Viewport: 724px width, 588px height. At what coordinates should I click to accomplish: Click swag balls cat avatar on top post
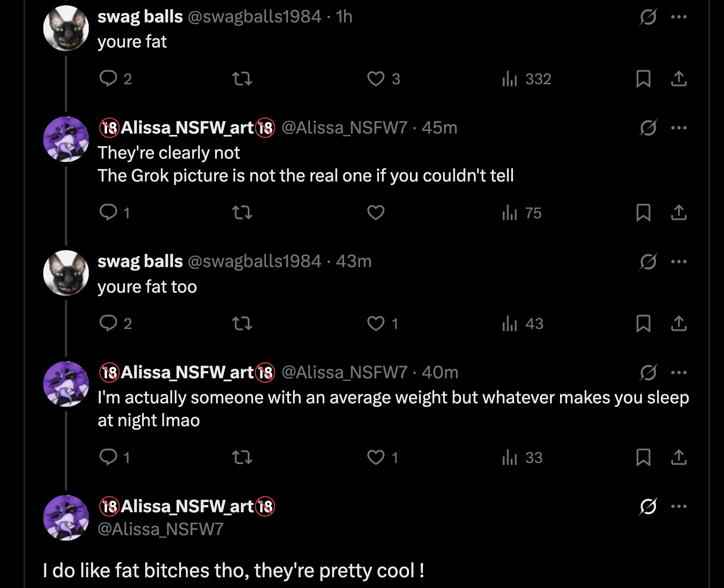click(x=66, y=28)
